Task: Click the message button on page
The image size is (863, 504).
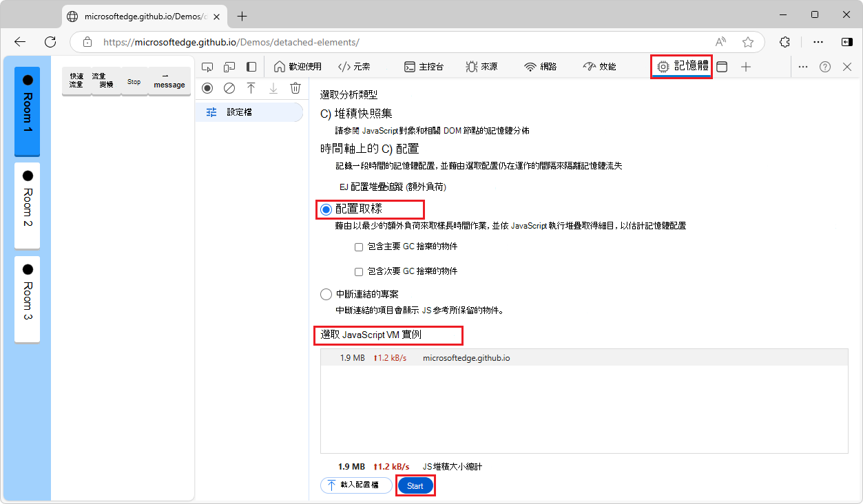Action: point(169,81)
